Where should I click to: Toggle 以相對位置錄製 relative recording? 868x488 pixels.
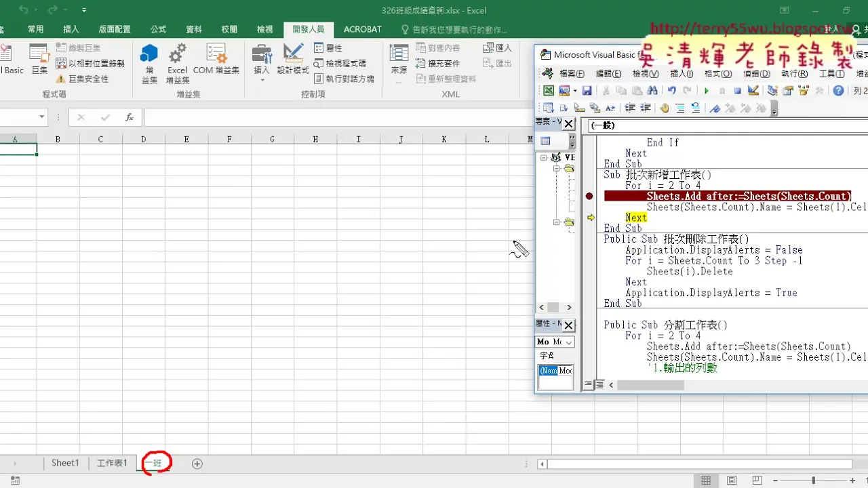coord(90,63)
